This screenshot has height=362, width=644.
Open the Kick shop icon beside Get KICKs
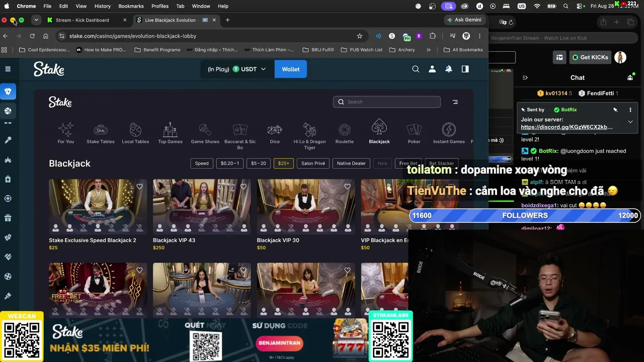point(559,57)
